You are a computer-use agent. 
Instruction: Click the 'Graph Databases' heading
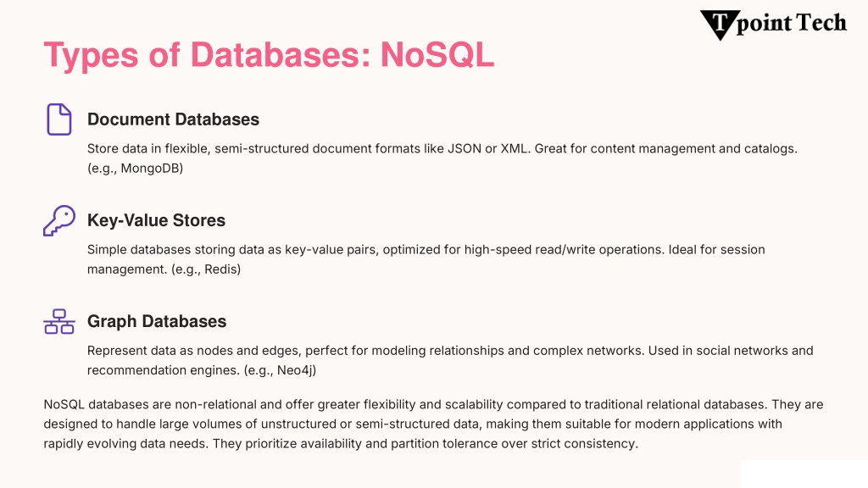coord(157,321)
